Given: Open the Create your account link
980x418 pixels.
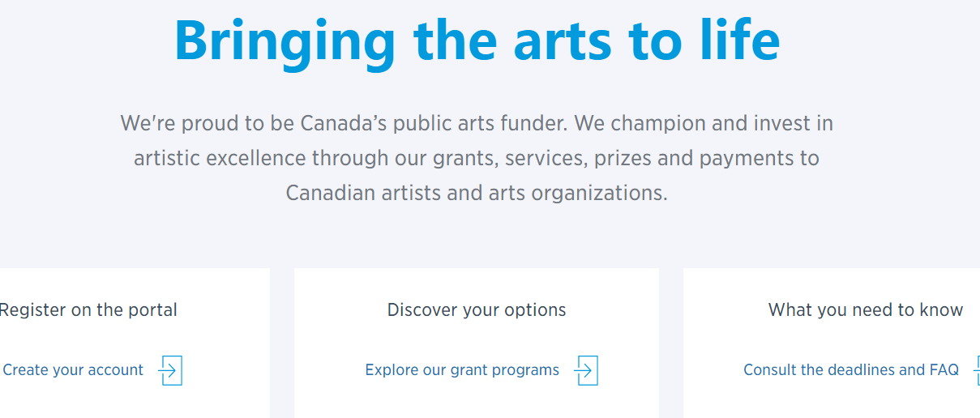Looking at the screenshot, I should tap(73, 370).
